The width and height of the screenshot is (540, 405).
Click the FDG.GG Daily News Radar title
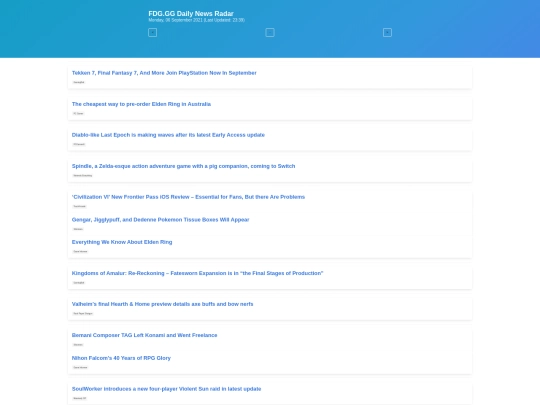(191, 13)
